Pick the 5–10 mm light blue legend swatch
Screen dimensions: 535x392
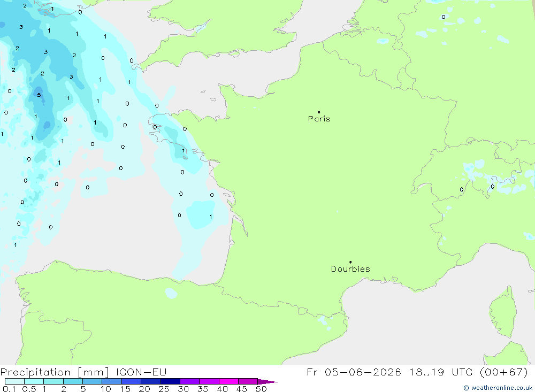[x=93, y=381]
